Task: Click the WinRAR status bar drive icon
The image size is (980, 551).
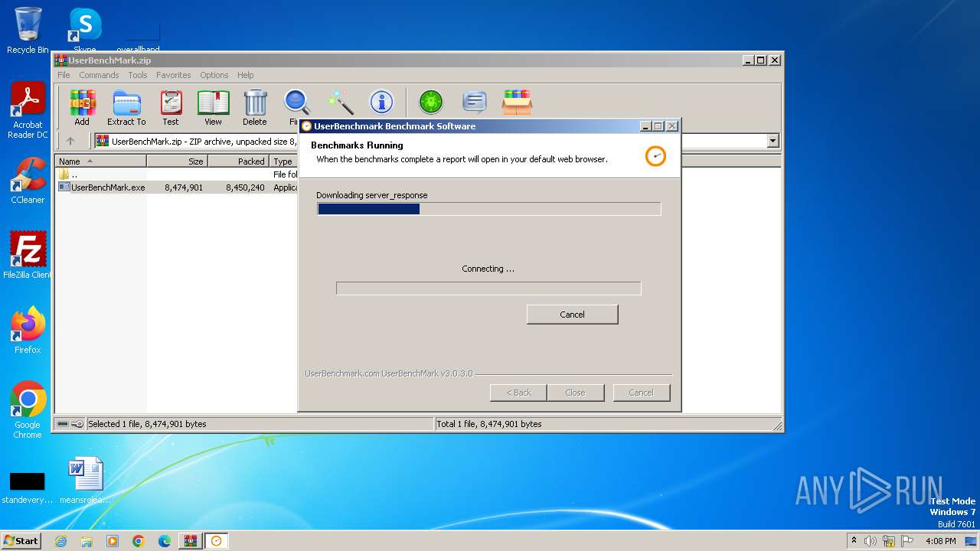Action: coord(63,424)
